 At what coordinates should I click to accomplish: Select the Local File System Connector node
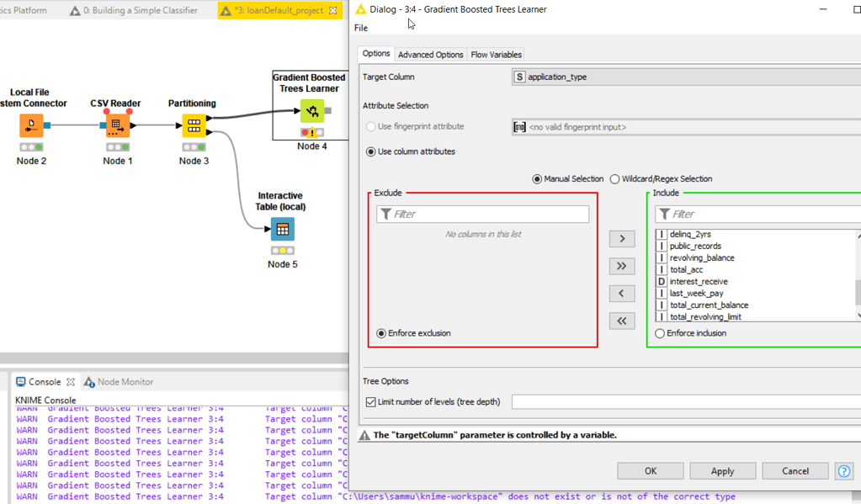click(31, 125)
